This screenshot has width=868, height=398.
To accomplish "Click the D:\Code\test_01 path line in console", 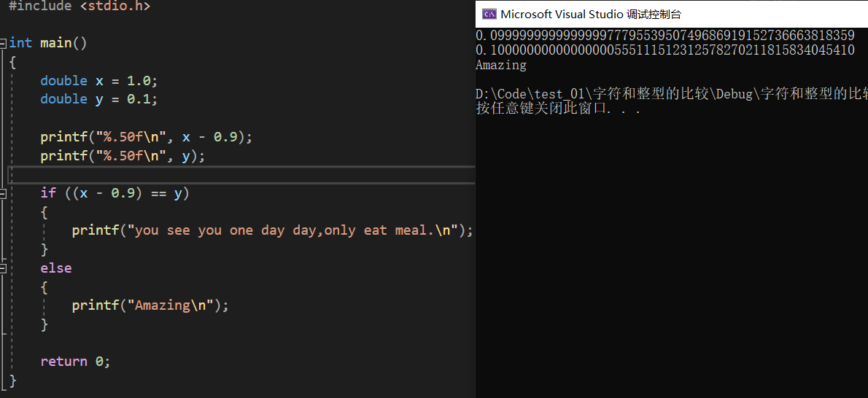I will coord(672,94).
